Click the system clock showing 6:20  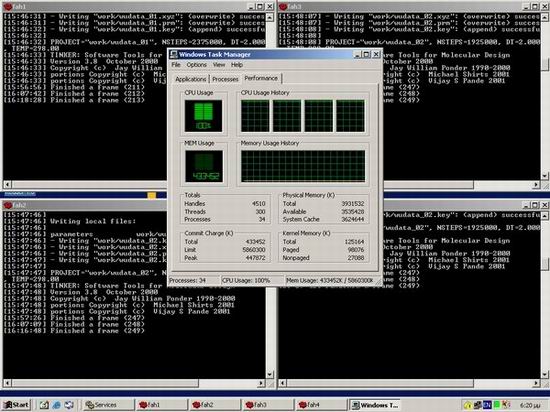coord(530,405)
